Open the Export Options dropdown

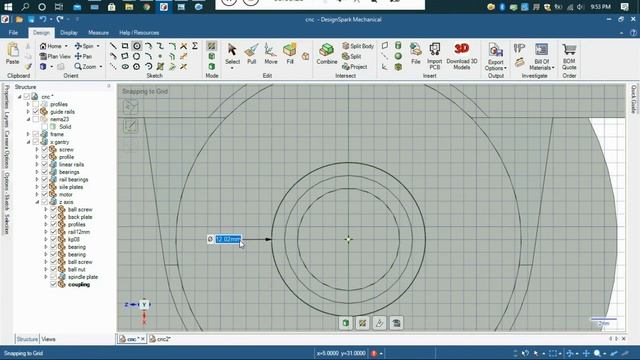click(x=496, y=65)
